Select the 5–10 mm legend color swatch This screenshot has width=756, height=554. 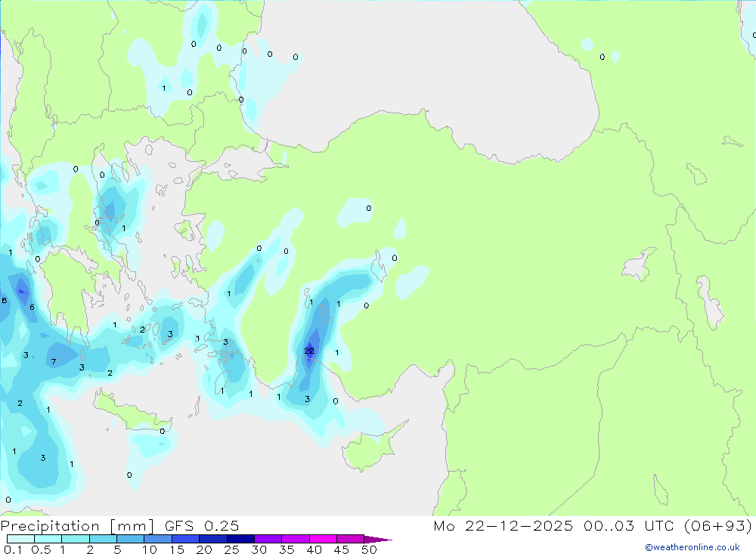(131, 539)
